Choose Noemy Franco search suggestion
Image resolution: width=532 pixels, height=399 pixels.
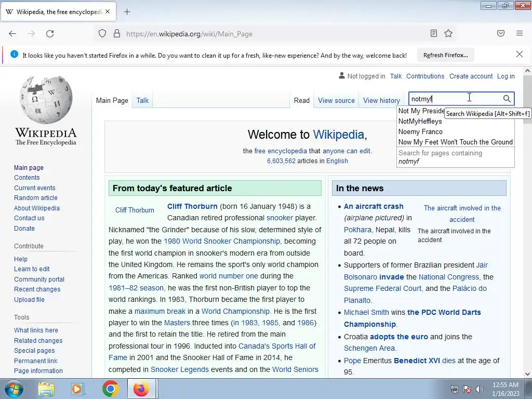455,131
